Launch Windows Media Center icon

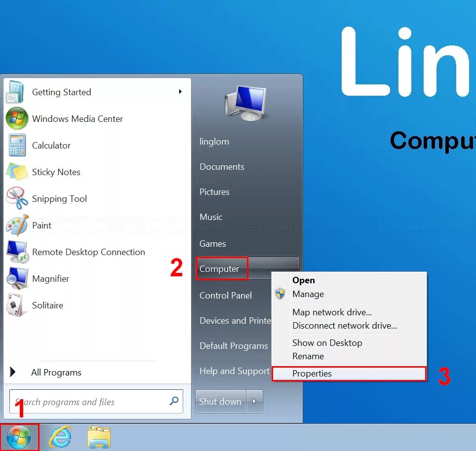point(17,118)
